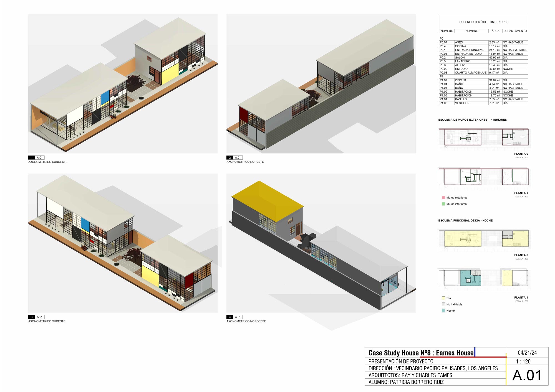Click the 'AXONOMÉTRICO SURESTE' caption
Viewport: 555px width, 392px height.
[47, 321]
